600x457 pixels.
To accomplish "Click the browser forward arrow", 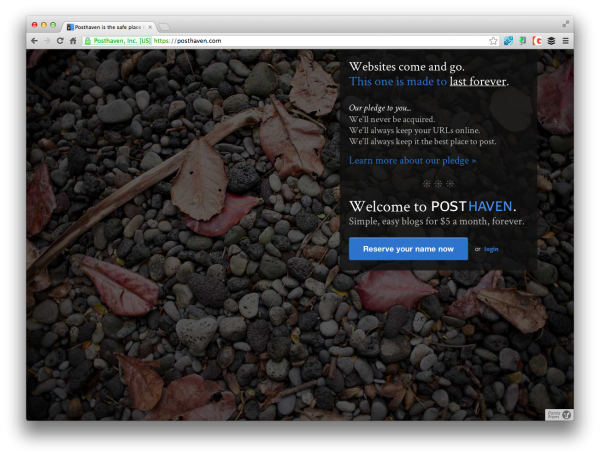I will click(x=47, y=41).
